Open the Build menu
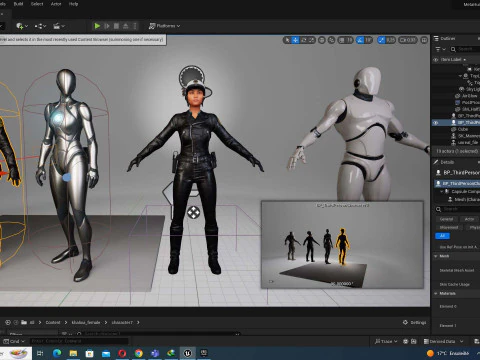This screenshot has height=360, width=480. click(x=18, y=4)
